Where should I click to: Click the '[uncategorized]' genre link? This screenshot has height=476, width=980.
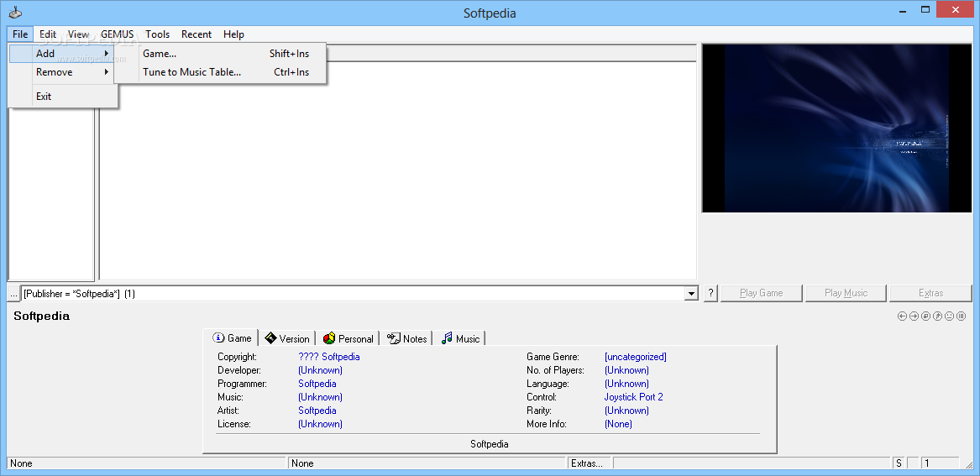pyautogui.click(x=635, y=357)
